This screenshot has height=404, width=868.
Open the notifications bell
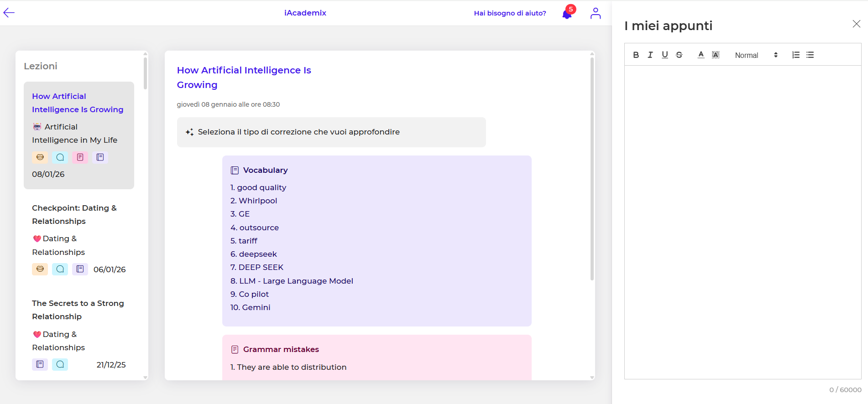click(x=567, y=14)
